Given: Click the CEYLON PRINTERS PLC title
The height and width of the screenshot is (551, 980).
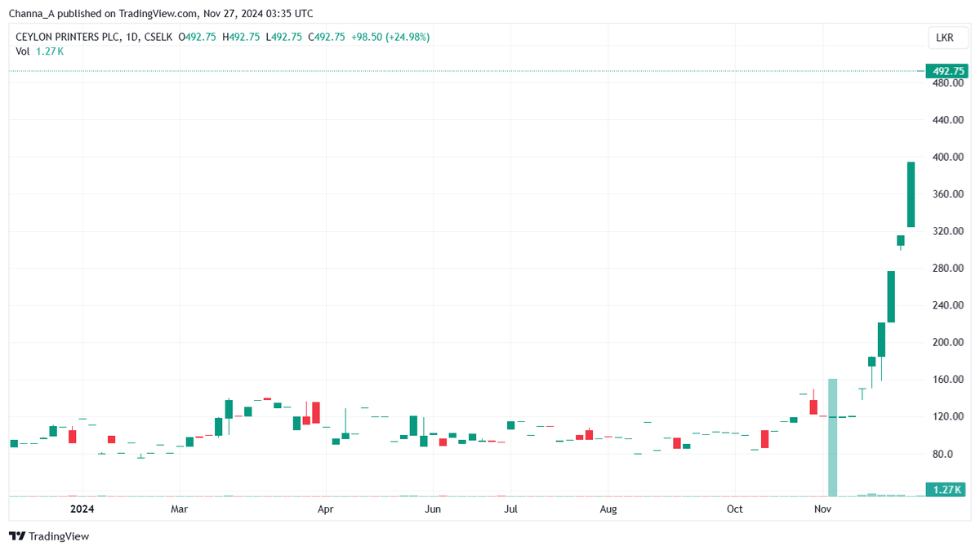Looking at the screenshot, I should click(x=66, y=37).
